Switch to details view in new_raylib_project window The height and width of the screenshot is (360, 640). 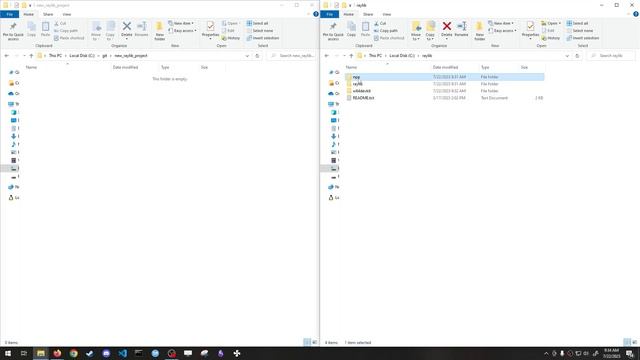307,342
